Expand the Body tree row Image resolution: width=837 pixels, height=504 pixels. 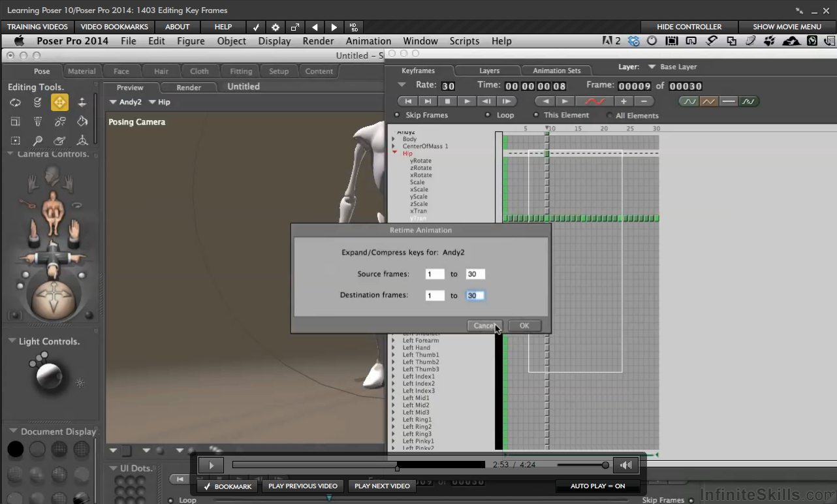[394, 139]
